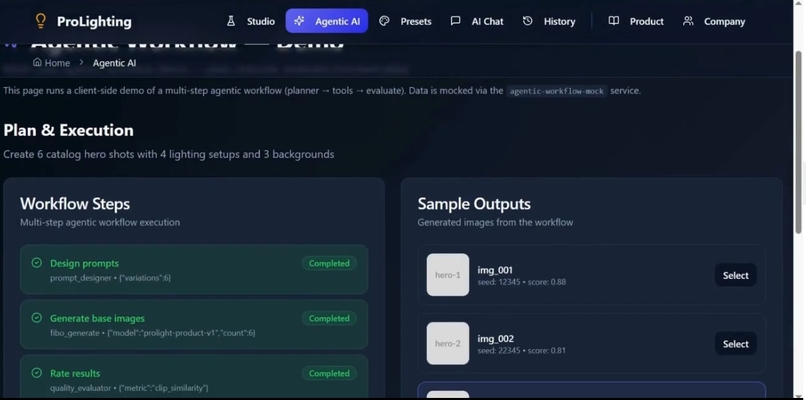Click the Generate base images Completed badge
The width and height of the screenshot is (806, 400).
329,318
